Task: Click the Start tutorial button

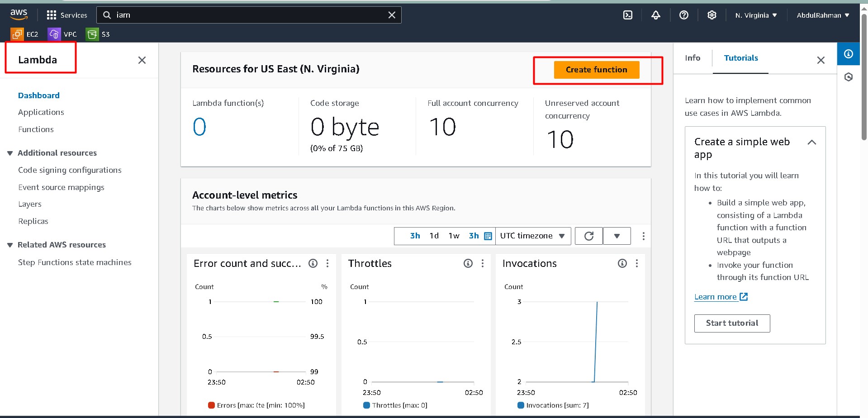Action: pos(732,323)
